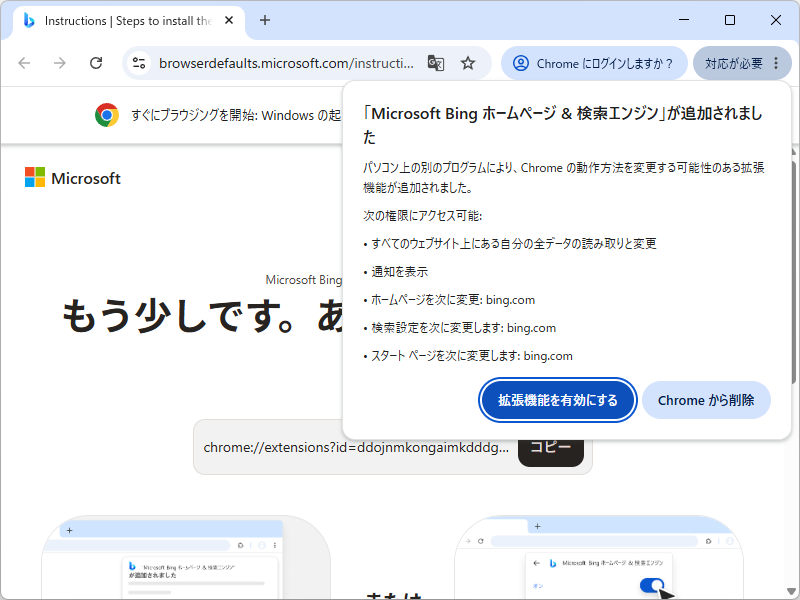Viewport: 800px width, 600px height.
Task: Select the chrome://extensions URL text field
Action: (356, 447)
